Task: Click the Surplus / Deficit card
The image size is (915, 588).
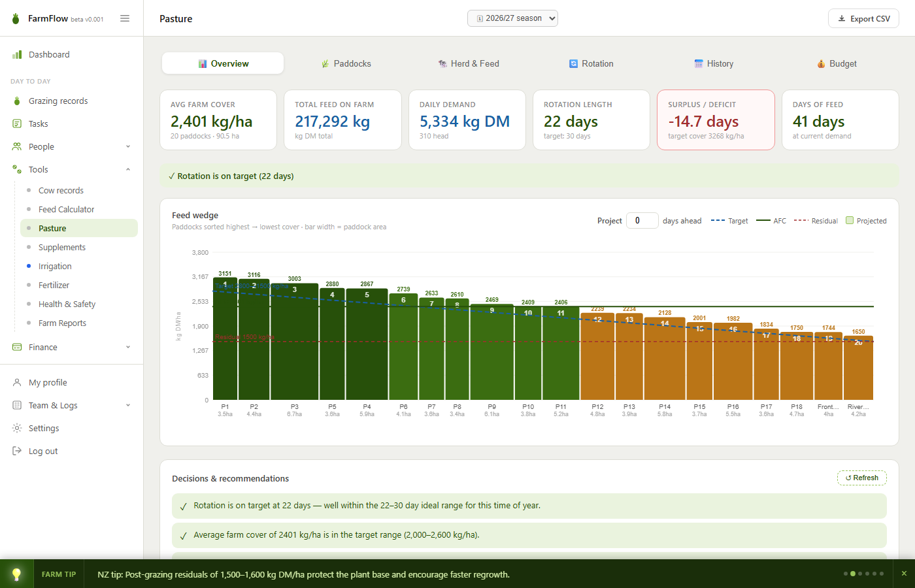Action: 716,120
